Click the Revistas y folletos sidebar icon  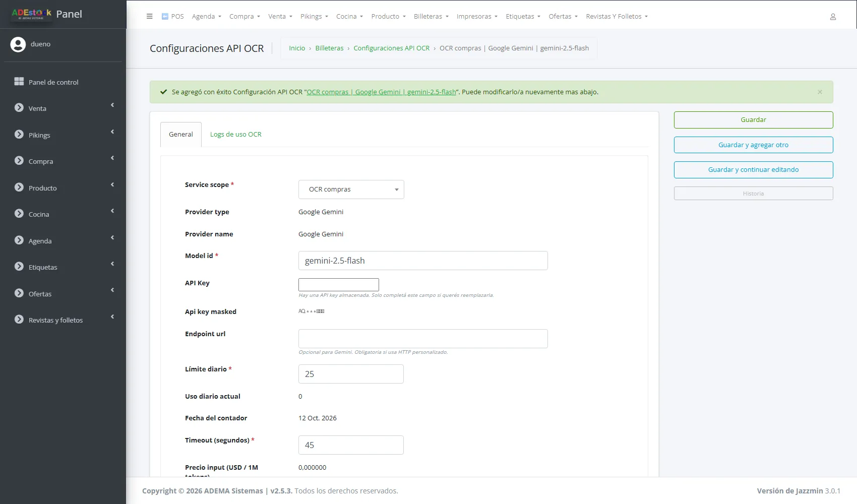[19, 320]
